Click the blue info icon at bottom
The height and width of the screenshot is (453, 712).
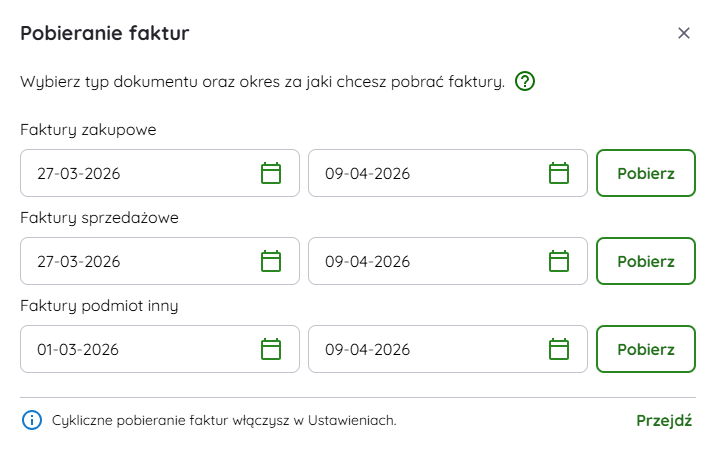click(x=32, y=420)
